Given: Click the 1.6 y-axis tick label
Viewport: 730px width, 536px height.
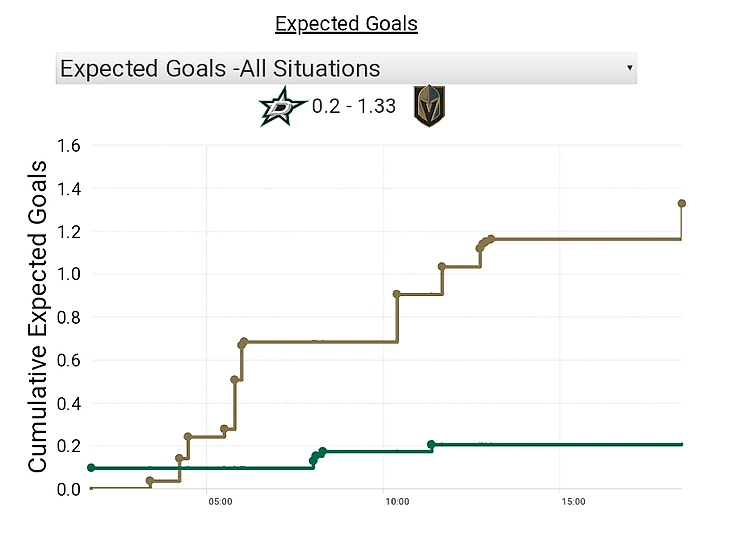Looking at the screenshot, I should tap(70, 145).
